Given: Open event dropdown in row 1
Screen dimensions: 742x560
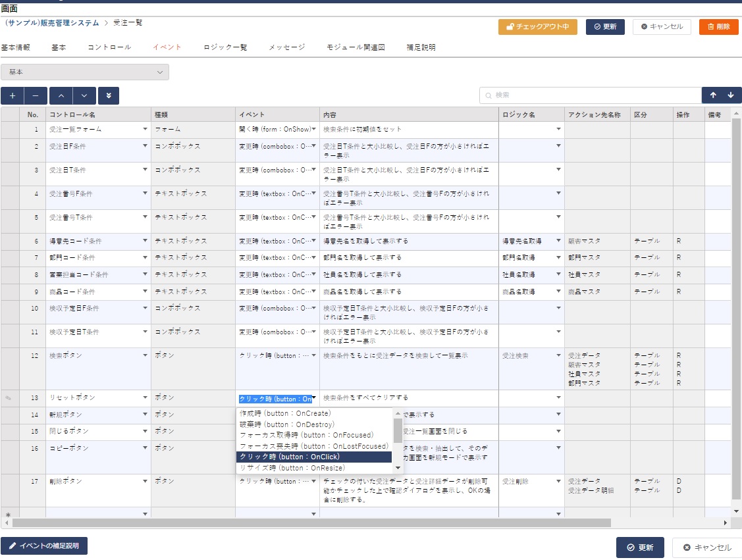Looking at the screenshot, I should pyautogui.click(x=313, y=129).
